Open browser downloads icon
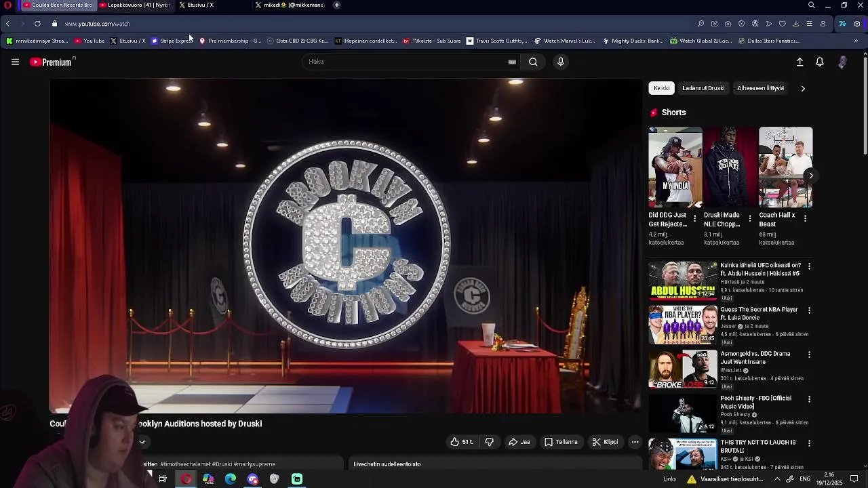The width and height of the screenshot is (868, 488). tap(795, 24)
